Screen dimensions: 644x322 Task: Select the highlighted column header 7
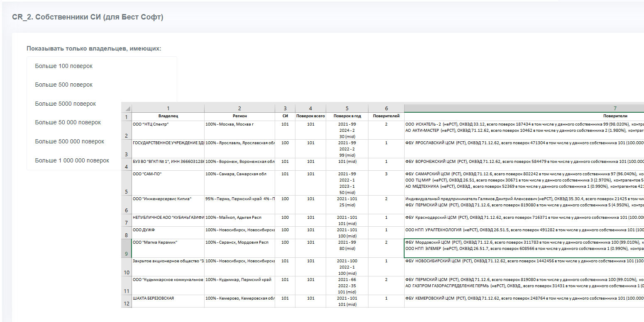pos(524,109)
